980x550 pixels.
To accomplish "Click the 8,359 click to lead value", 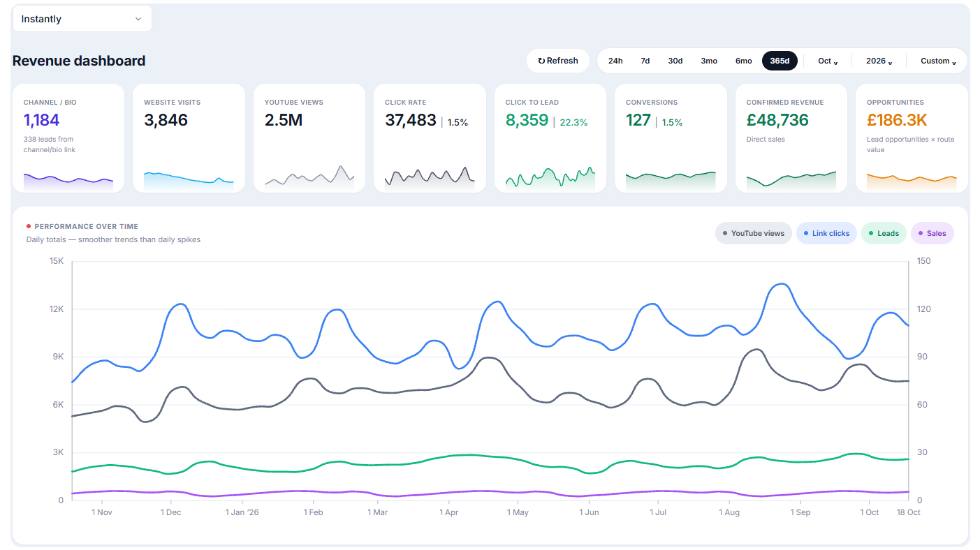I will [527, 120].
